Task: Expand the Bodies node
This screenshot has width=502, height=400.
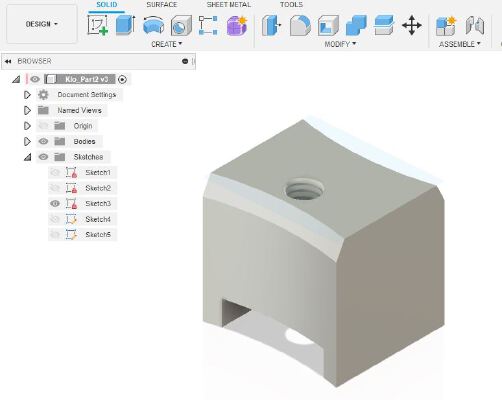Action: point(27,141)
